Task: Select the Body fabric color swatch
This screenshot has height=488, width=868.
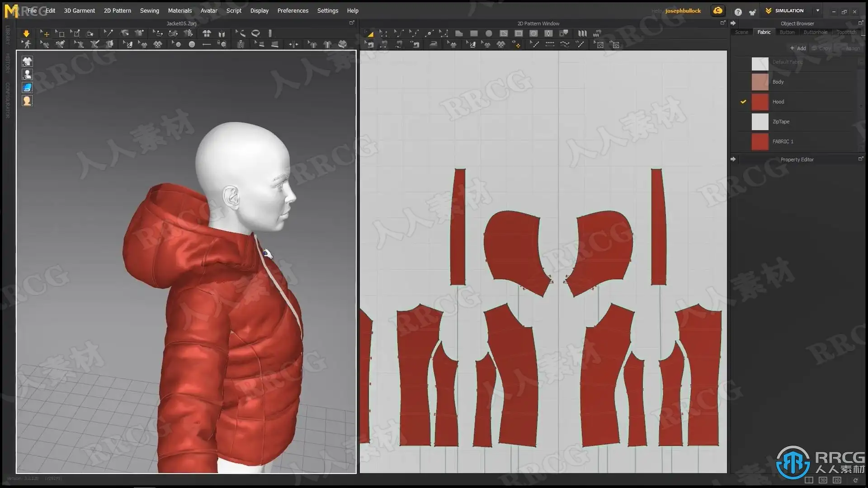Action: point(759,82)
